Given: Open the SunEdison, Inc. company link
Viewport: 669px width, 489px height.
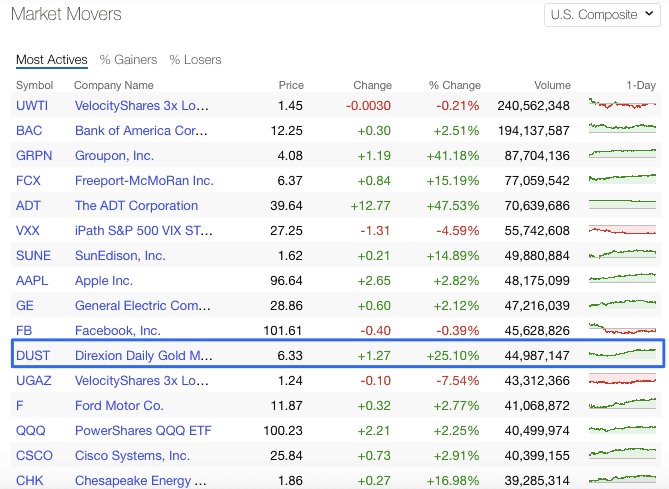Looking at the screenshot, I should (120, 256).
